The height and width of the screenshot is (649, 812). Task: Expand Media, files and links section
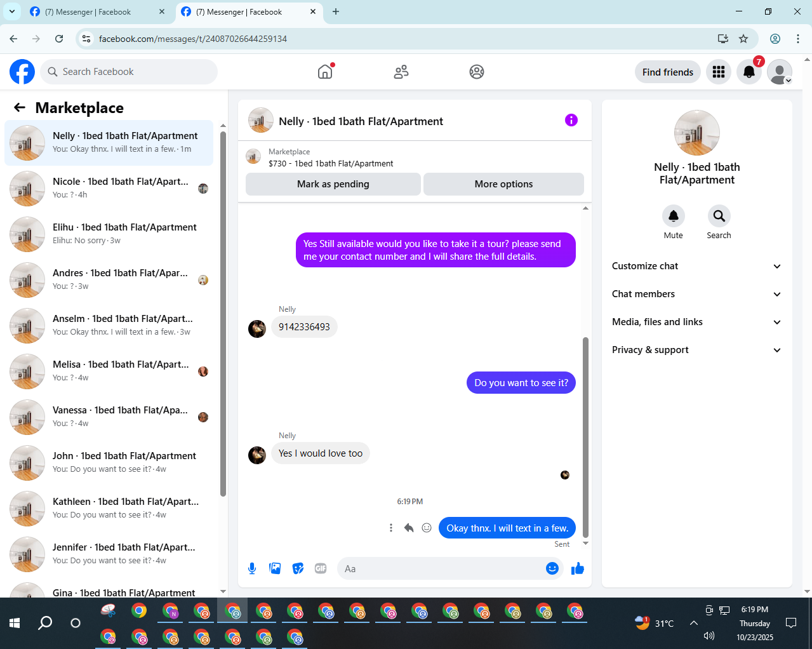click(696, 322)
